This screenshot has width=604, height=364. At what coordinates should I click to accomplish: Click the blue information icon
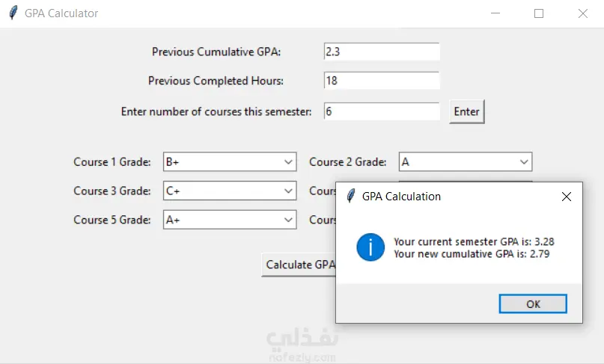point(370,247)
